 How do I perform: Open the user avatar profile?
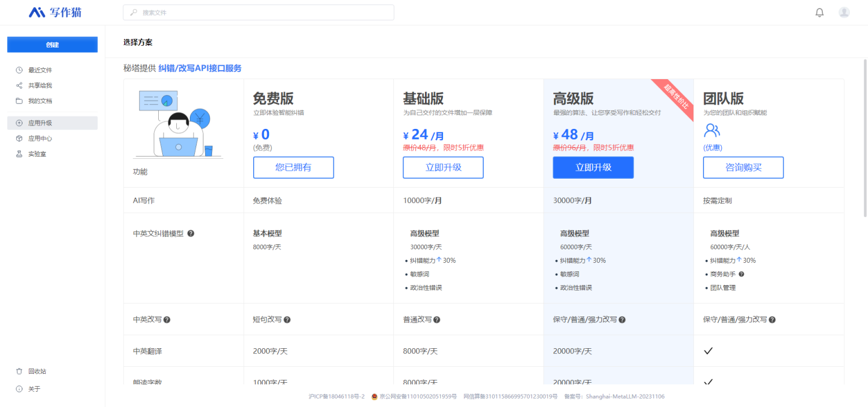click(x=844, y=12)
